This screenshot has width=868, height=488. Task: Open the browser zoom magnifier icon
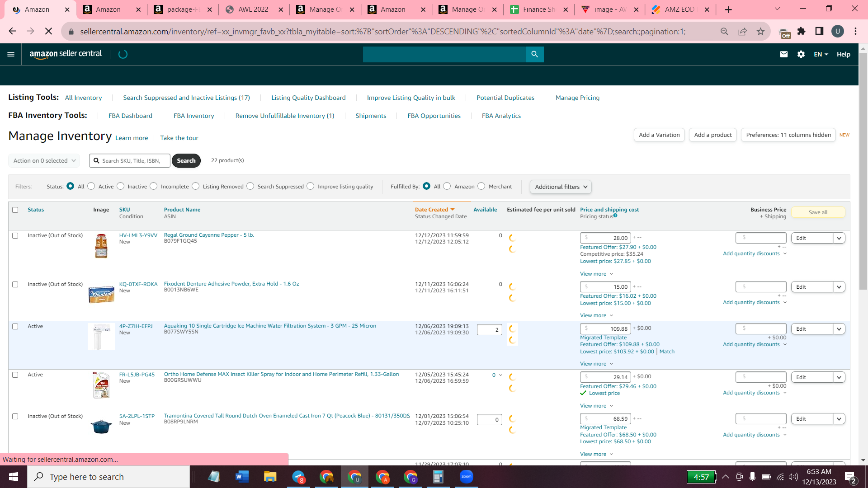point(724,31)
